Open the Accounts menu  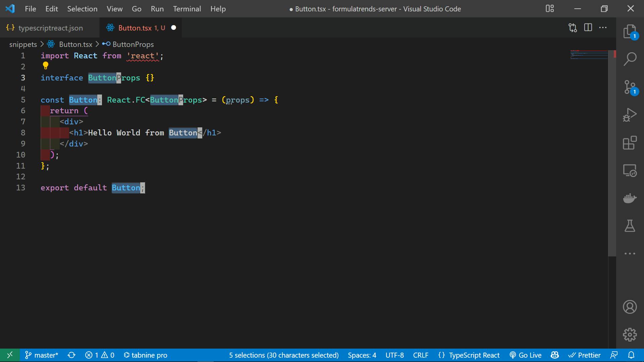(630, 307)
